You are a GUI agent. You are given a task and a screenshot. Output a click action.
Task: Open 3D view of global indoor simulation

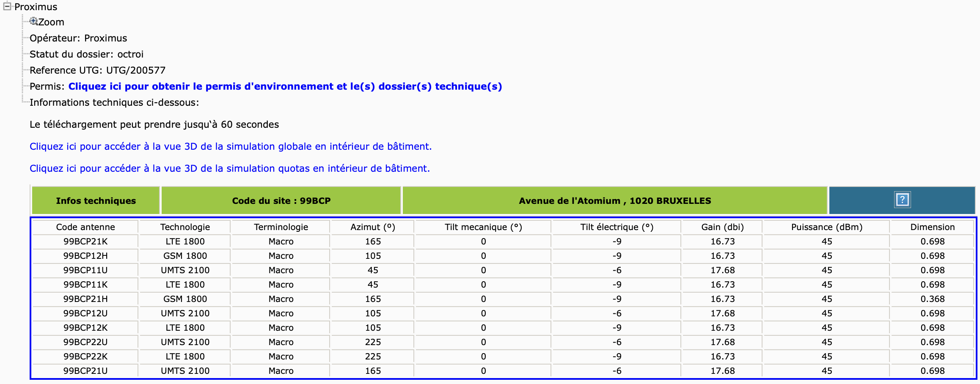[231, 146]
